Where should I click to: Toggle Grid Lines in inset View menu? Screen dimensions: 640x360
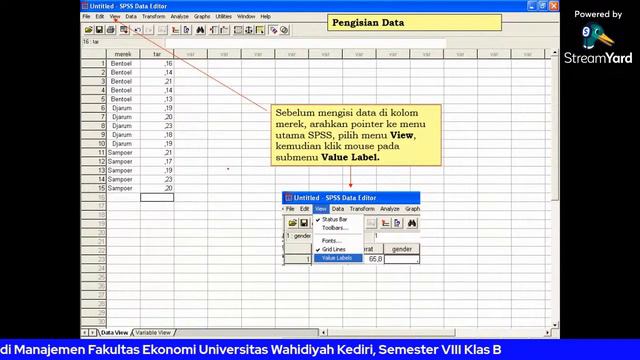338,249
